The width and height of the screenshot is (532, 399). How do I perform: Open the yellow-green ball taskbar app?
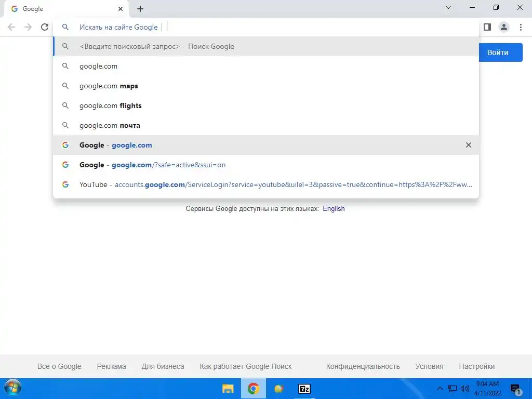click(x=279, y=389)
